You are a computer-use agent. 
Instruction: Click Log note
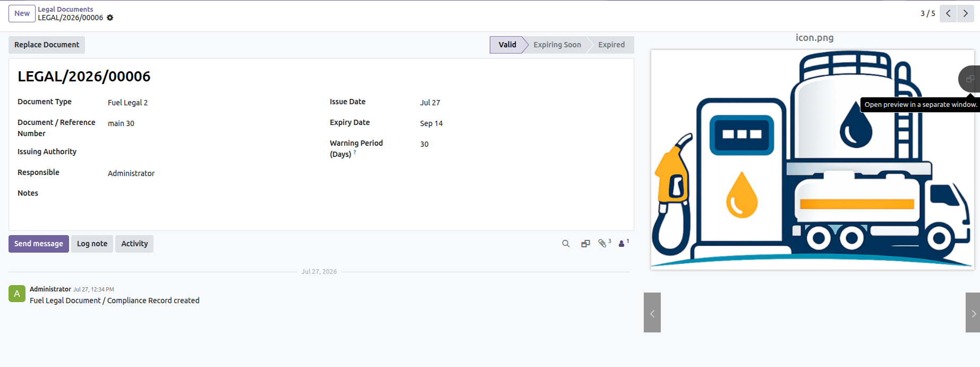click(x=92, y=244)
